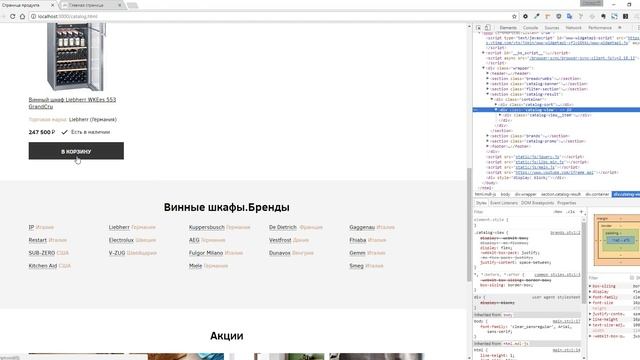The height and width of the screenshot is (360, 640).
Task: Switch to the DOM Breakpoints pane tab
Action: pos(537,203)
